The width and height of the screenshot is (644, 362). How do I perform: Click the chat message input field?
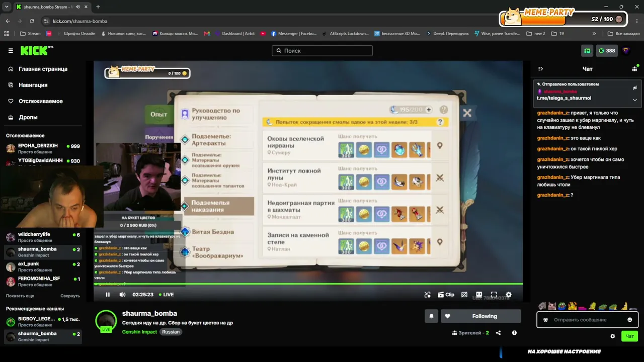[x=588, y=320]
